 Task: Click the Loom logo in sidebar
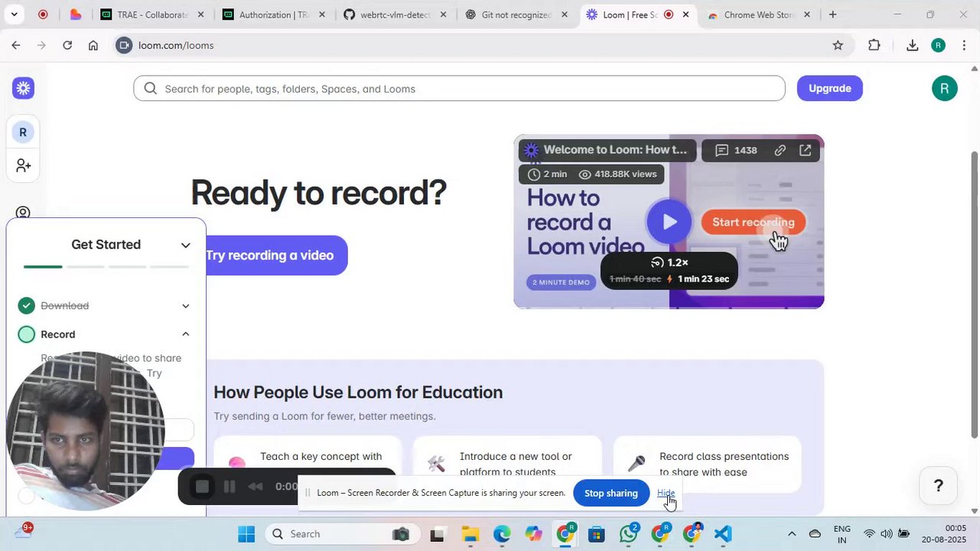tap(23, 88)
